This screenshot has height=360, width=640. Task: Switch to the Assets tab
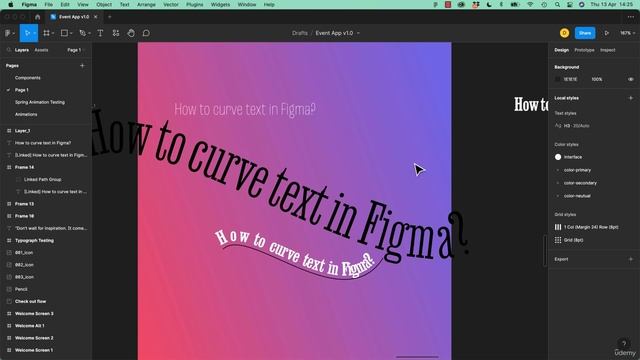[x=41, y=50]
